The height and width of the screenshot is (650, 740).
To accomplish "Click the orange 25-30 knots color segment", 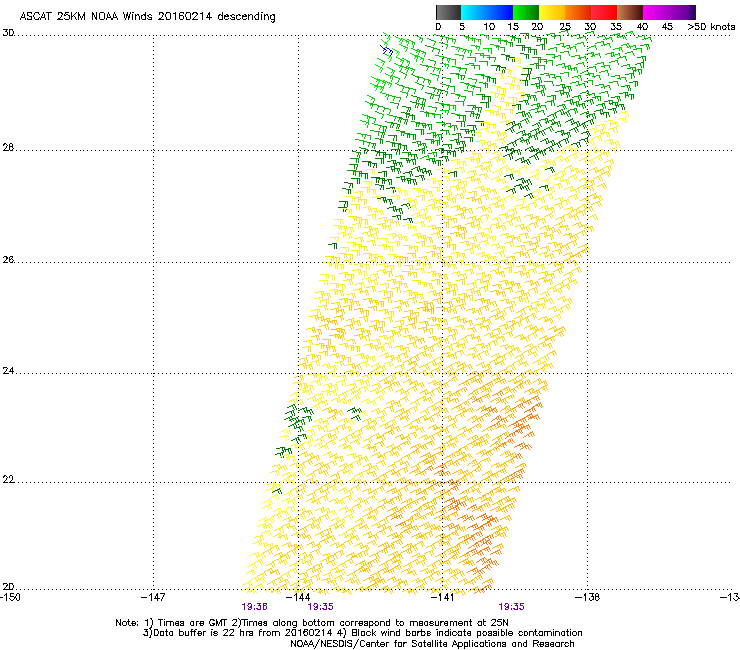I will [578, 12].
